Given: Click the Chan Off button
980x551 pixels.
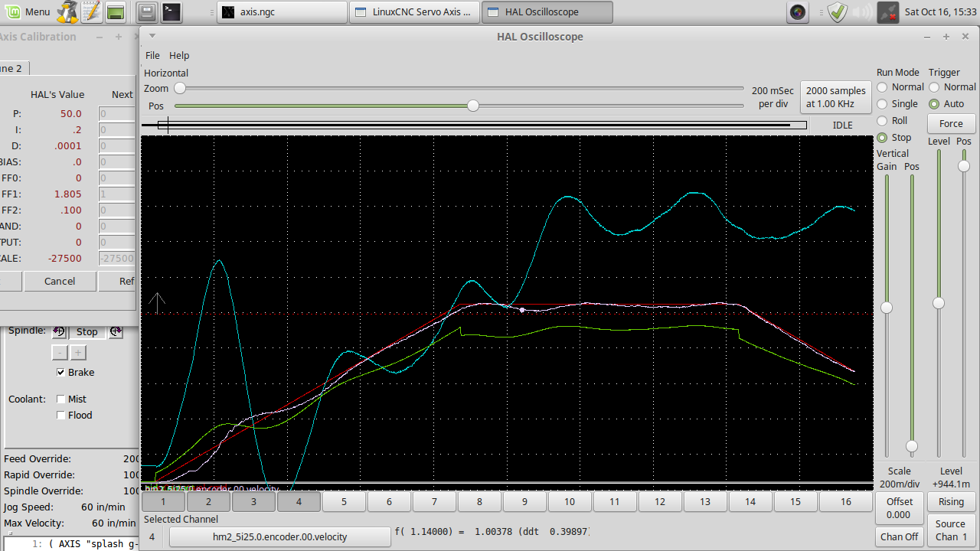Looking at the screenshot, I should pos(899,536).
